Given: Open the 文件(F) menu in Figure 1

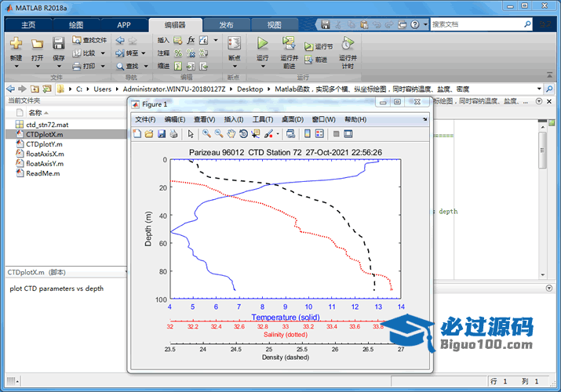Looking at the screenshot, I should click(145, 119).
